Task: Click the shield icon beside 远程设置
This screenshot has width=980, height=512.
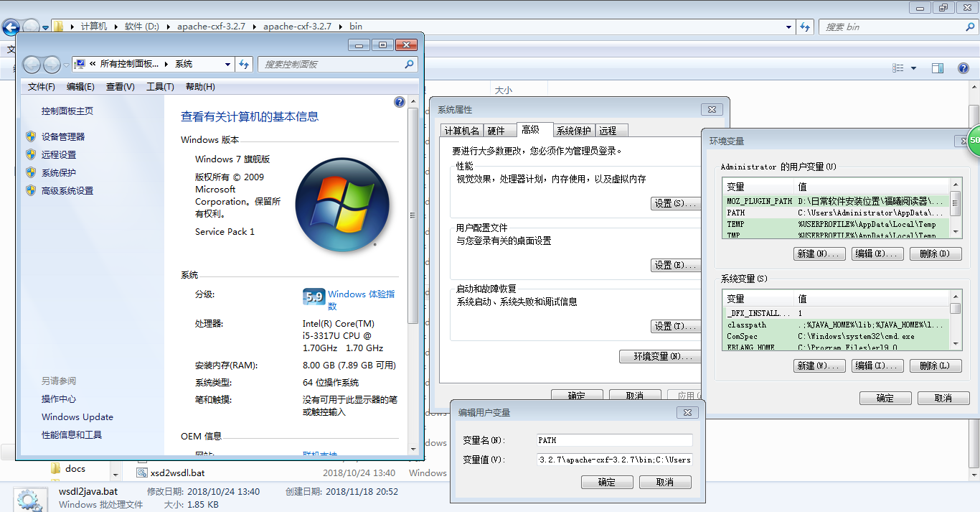Action: (x=31, y=154)
